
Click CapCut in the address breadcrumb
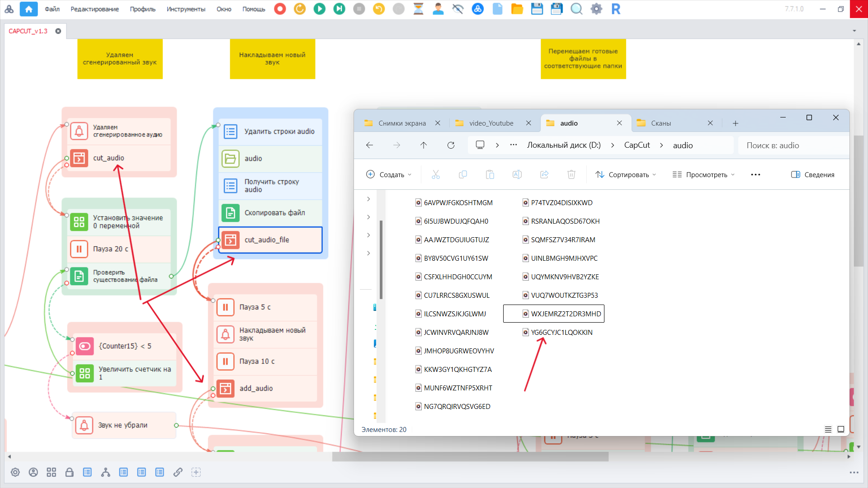pos(637,145)
